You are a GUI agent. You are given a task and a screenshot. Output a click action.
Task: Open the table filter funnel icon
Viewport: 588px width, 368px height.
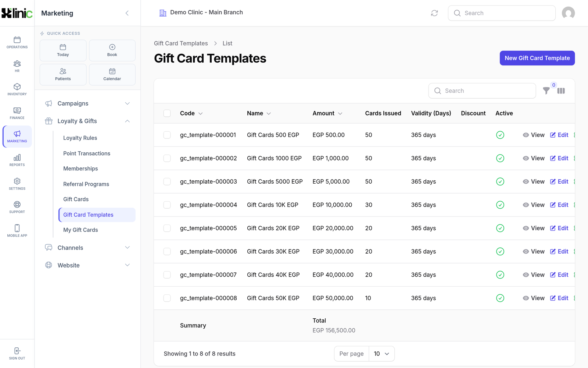[x=546, y=91]
